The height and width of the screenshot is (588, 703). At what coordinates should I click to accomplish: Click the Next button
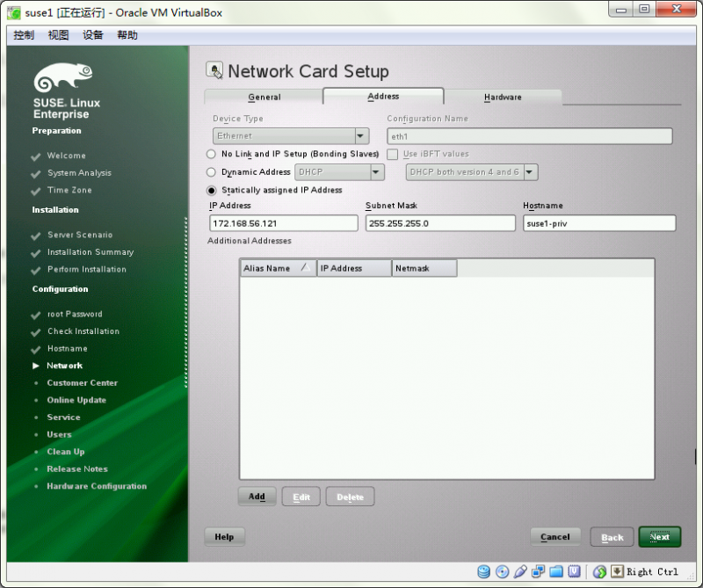660,536
